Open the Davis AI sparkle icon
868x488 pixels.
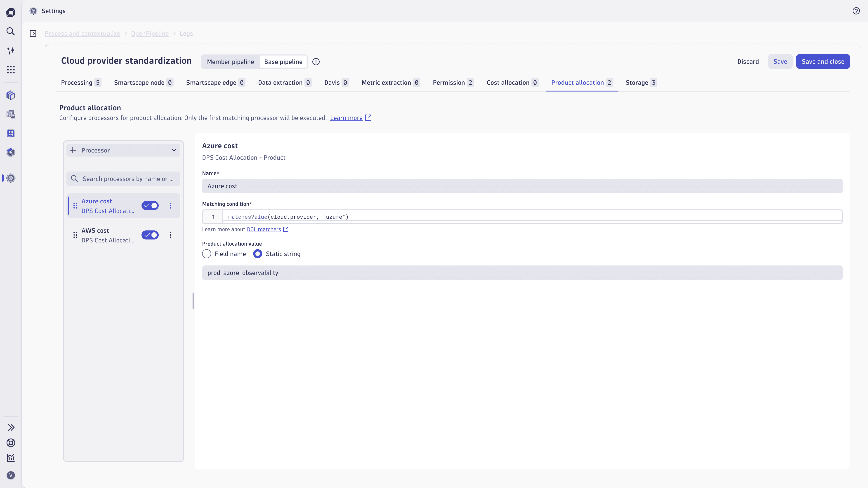coord(11,51)
